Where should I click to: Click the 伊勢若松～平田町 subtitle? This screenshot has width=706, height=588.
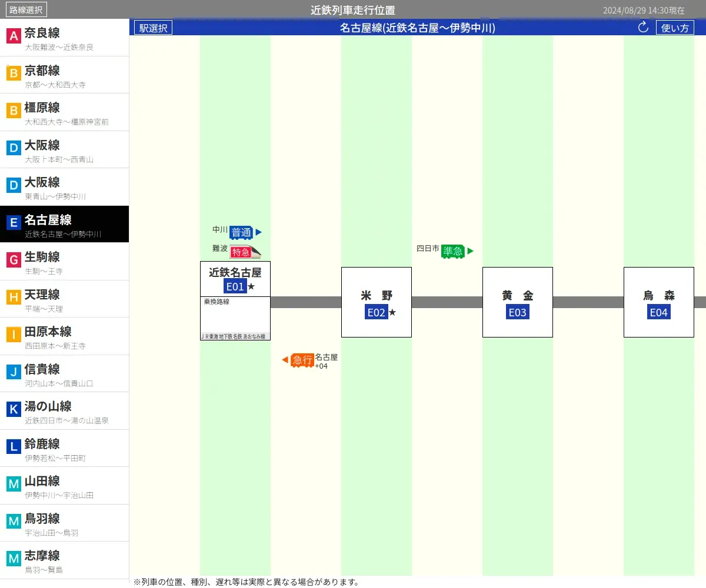(x=55, y=458)
